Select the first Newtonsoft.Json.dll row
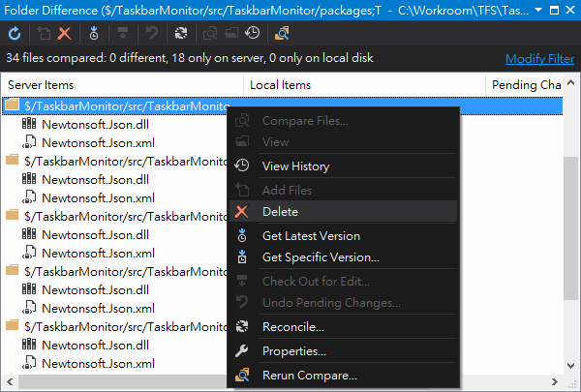 point(95,125)
